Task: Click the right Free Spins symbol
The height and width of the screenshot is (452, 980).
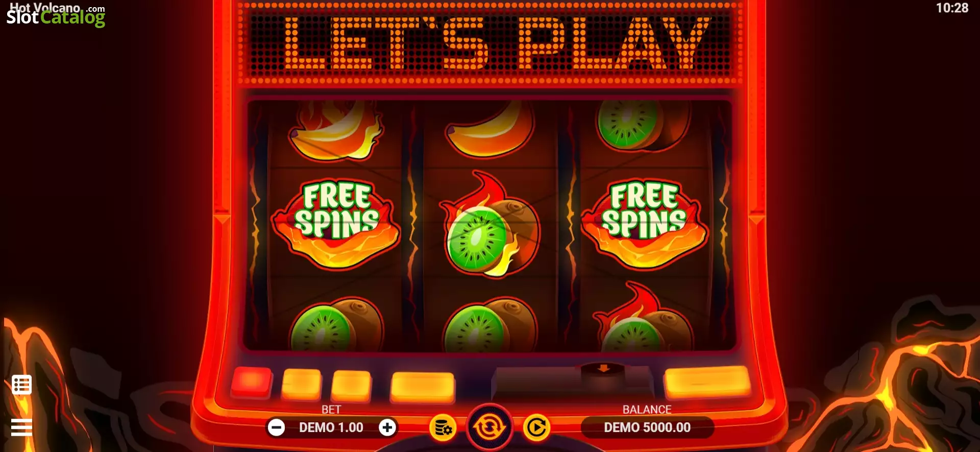Action: point(644,224)
